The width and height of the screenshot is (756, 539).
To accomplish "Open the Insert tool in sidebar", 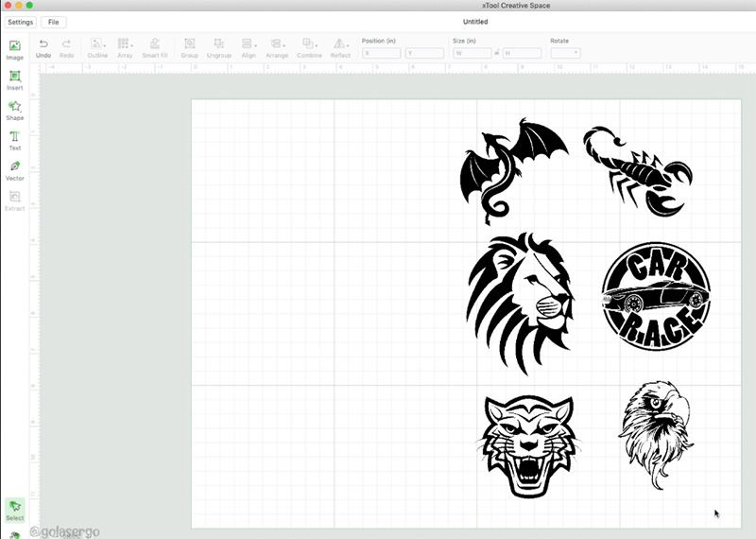I will pos(15,77).
